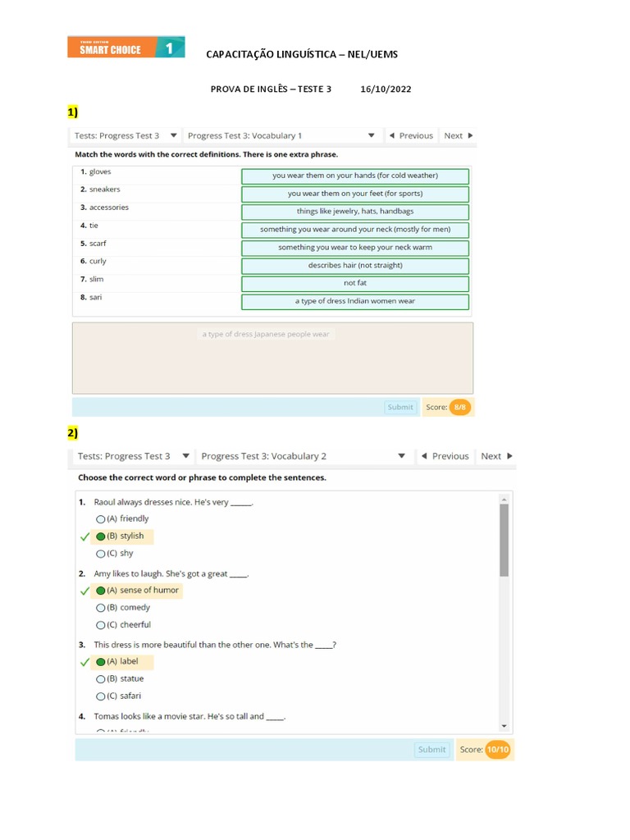630x840 pixels.
Task: Click 'not fat' definition box
Action: click(355, 283)
